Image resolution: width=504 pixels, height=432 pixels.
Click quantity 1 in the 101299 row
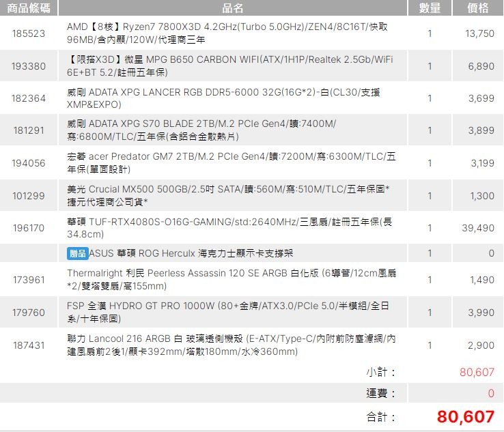pyautogui.click(x=430, y=196)
